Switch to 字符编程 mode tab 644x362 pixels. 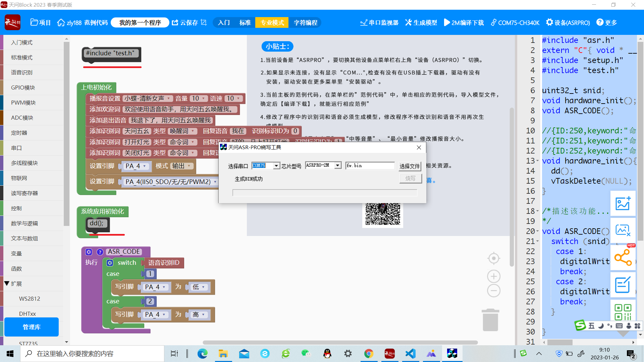(x=305, y=22)
